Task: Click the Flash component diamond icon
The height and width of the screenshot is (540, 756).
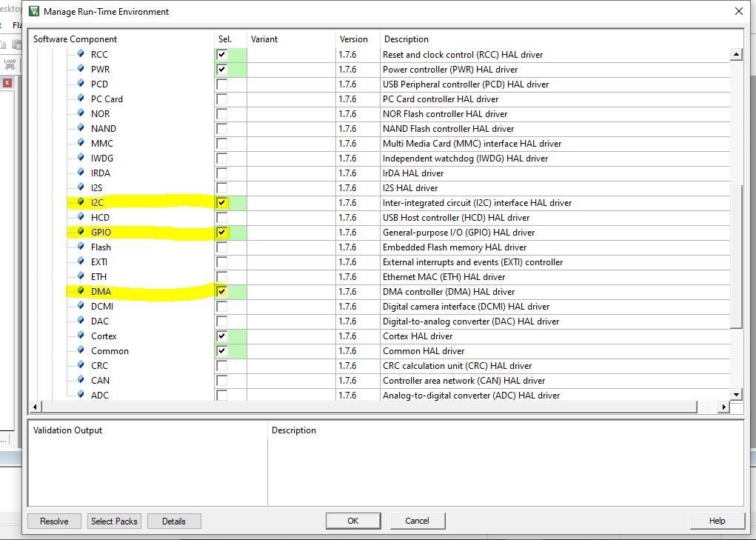Action: point(81,247)
